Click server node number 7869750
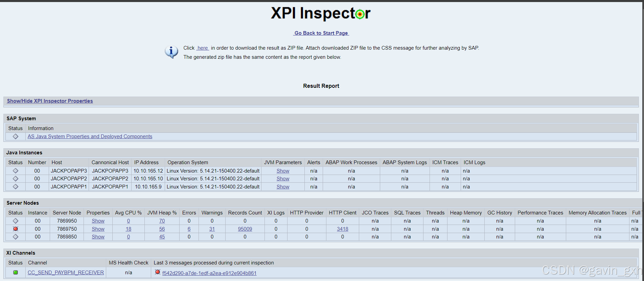Screen dimensions: 644x281 pyautogui.click(x=67, y=229)
